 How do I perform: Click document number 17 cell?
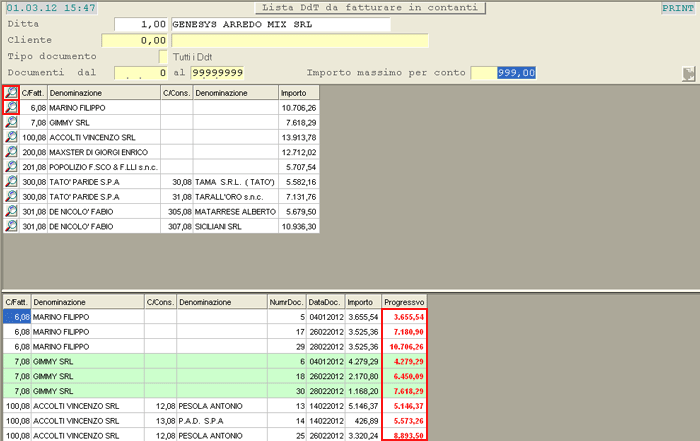287,332
